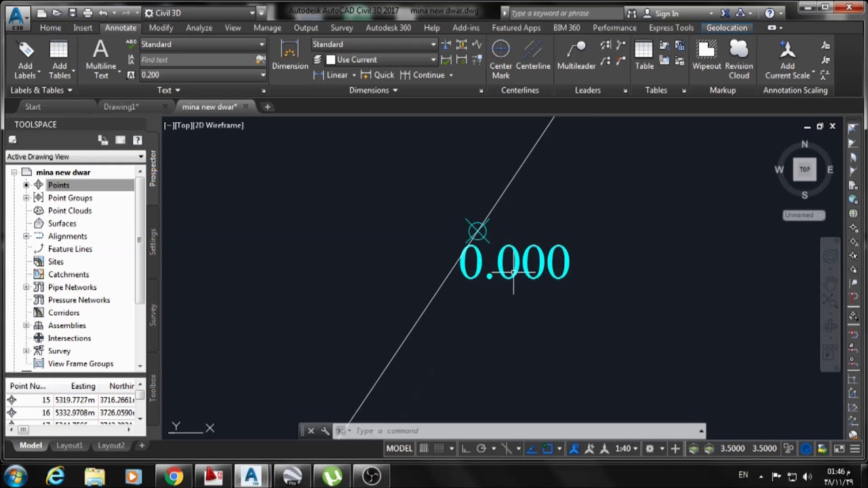This screenshot has height=488, width=868.
Task: Toggle snap mode in status bar
Action: 439,449
